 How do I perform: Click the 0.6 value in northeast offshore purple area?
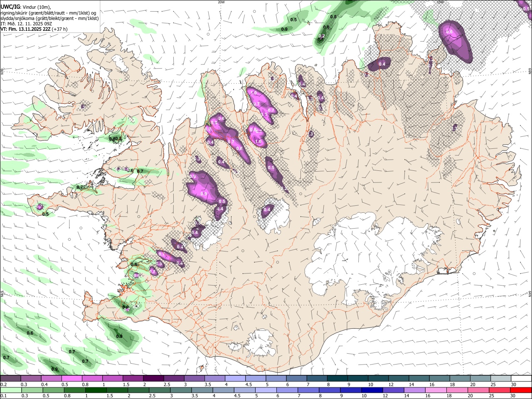point(449,32)
